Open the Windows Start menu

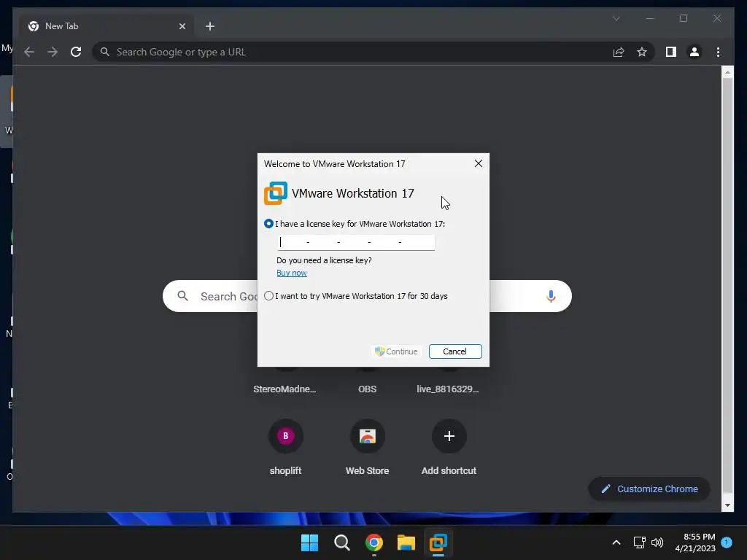[x=309, y=542]
